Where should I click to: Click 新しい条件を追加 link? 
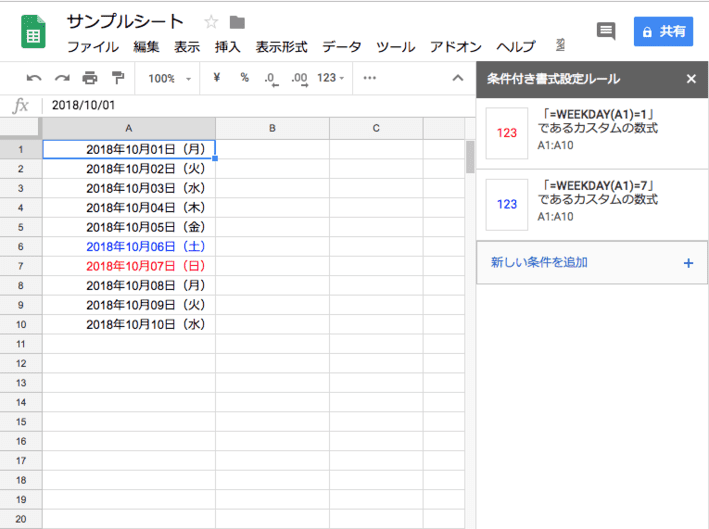click(539, 263)
